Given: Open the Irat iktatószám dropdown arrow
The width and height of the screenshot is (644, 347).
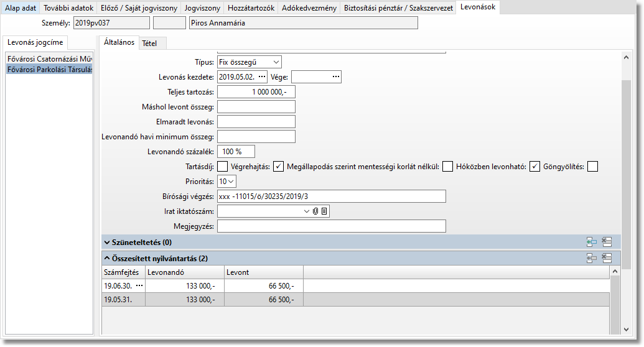Looking at the screenshot, I should tap(306, 211).
